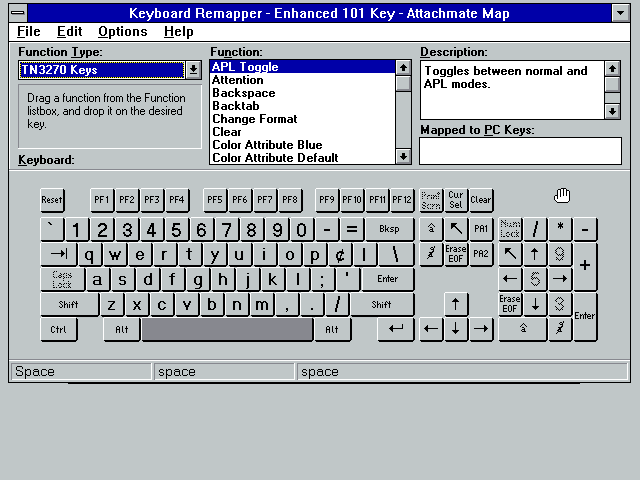Image resolution: width=640 pixels, height=480 pixels.
Task: Click the main Enter key beside apostrophe
Action: click(x=388, y=279)
